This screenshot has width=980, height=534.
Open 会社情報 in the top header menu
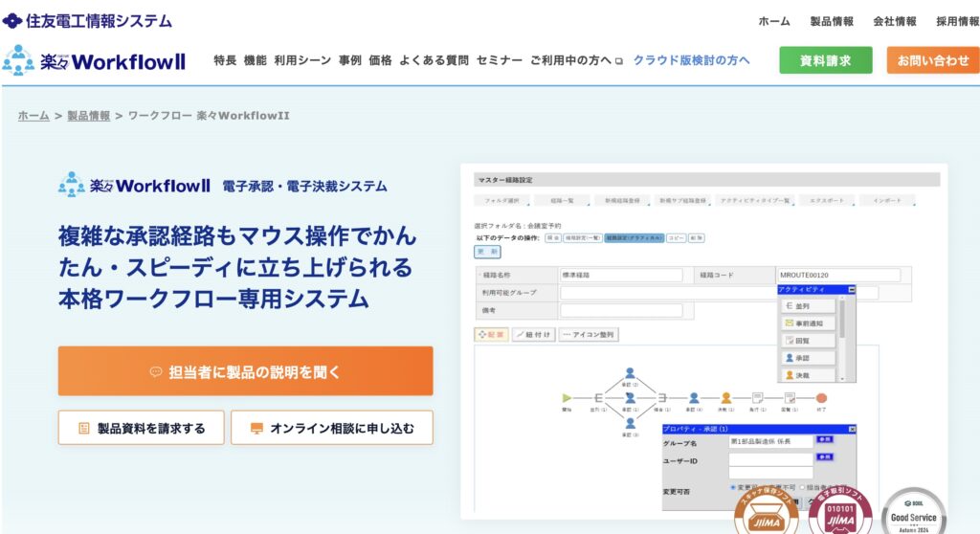coord(895,21)
